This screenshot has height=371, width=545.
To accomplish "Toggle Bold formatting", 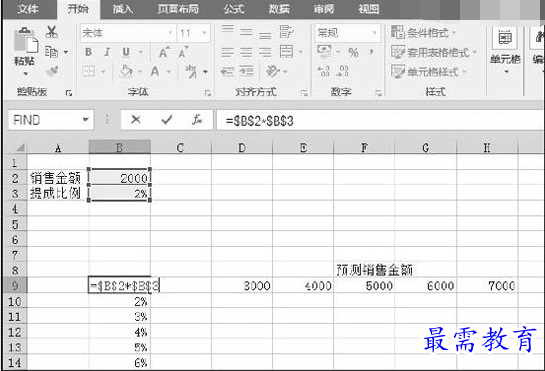I will click(88, 52).
